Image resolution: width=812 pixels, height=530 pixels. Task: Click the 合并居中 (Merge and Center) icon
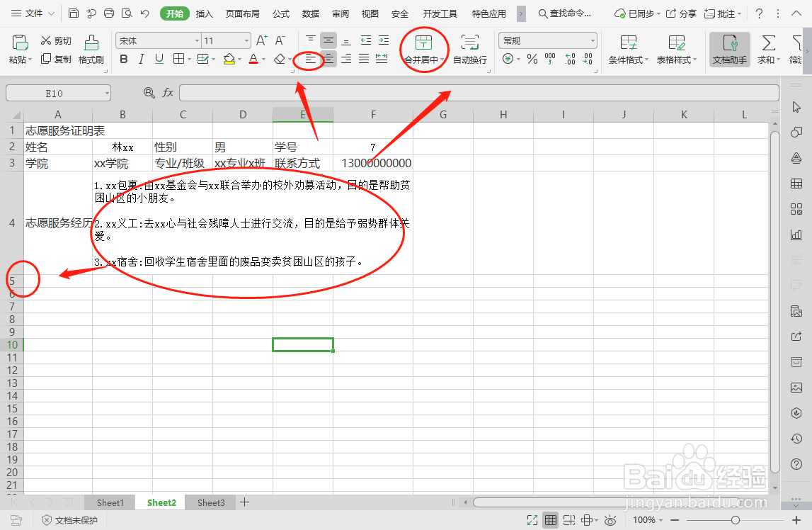(423, 48)
